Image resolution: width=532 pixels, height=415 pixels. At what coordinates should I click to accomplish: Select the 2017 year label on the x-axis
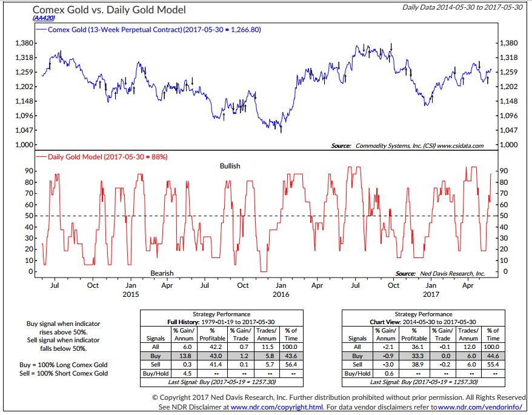[x=431, y=294]
